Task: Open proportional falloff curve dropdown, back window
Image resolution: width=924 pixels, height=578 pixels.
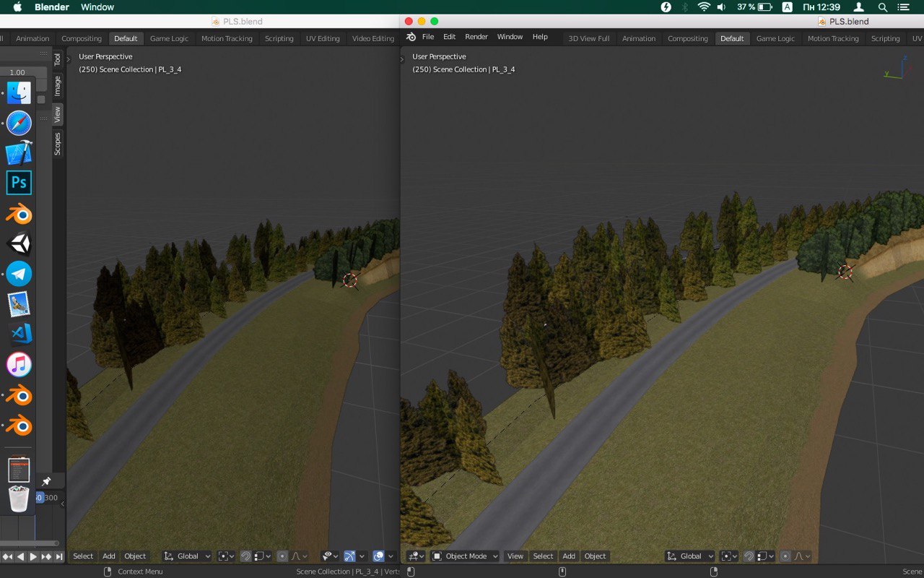Action: coord(300,556)
